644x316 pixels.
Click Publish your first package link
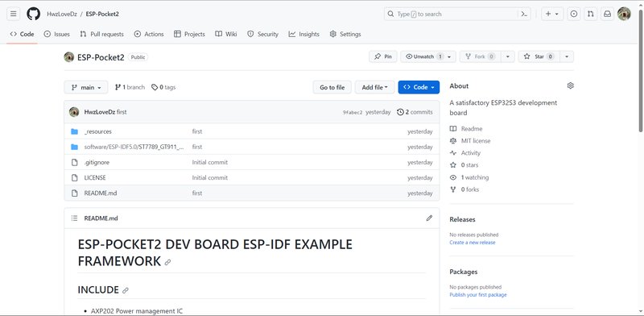(x=478, y=294)
